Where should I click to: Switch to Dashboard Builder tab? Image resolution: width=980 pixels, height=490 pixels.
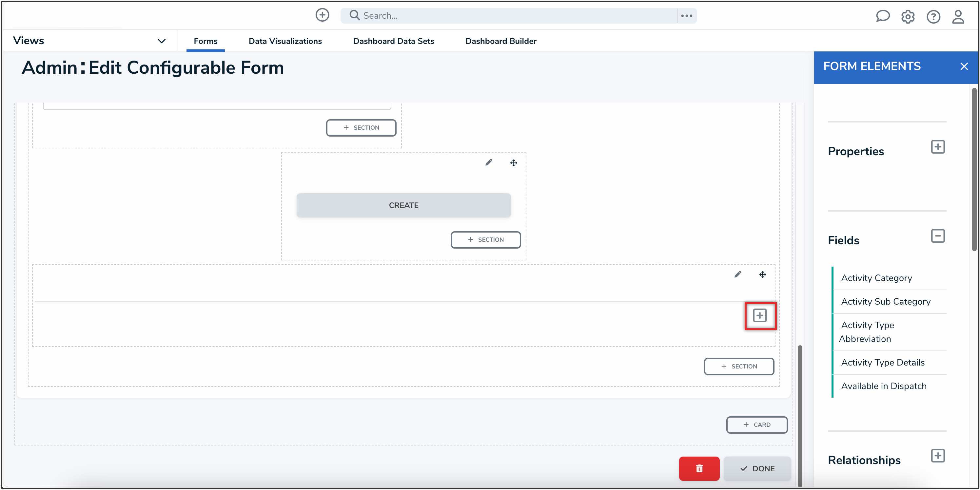tap(501, 41)
